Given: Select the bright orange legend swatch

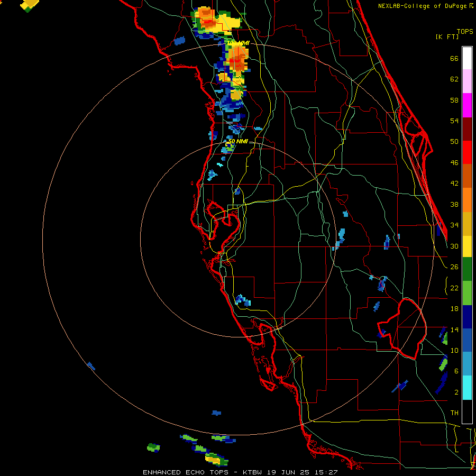Looking at the screenshot, I should [x=467, y=200].
